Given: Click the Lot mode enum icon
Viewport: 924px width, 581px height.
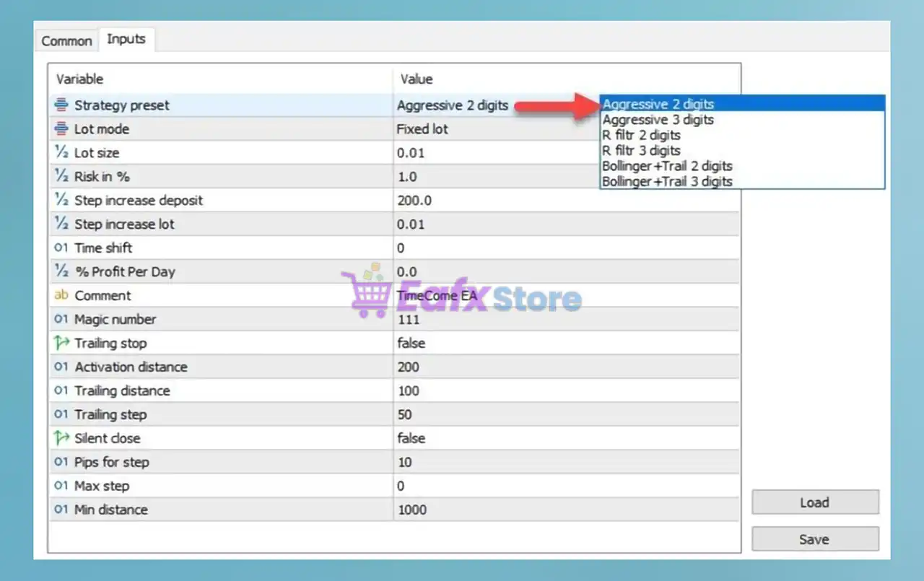Looking at the screenshot, I should [x=61, y=129].
